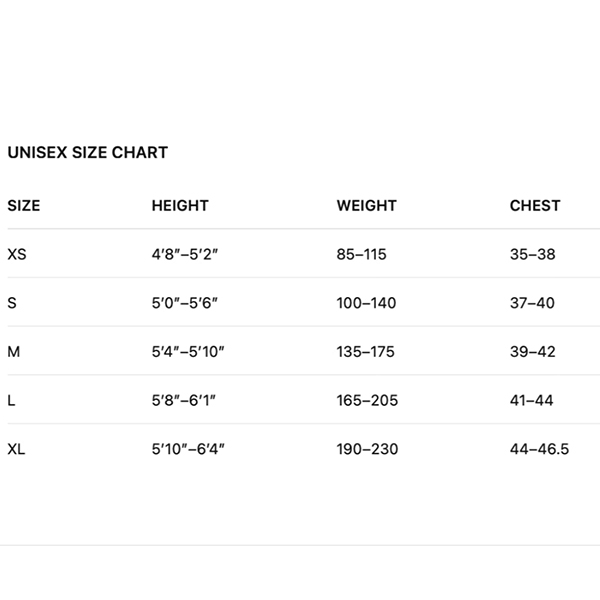Select the M size row label
The height and width of the screenshot is (600, 600).
[x=13, y=352]
